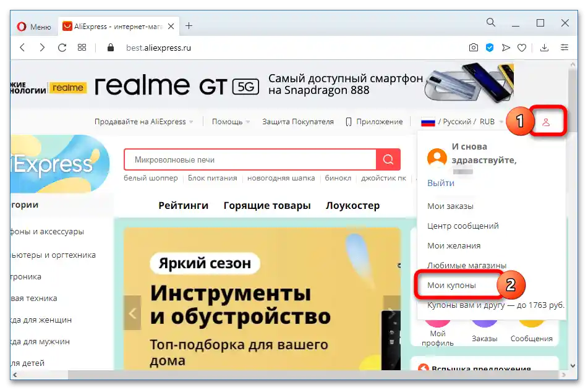Open category ending 'фоны и аксессуары'
Viewport: 588px width, 390px height.
[47, 231]
